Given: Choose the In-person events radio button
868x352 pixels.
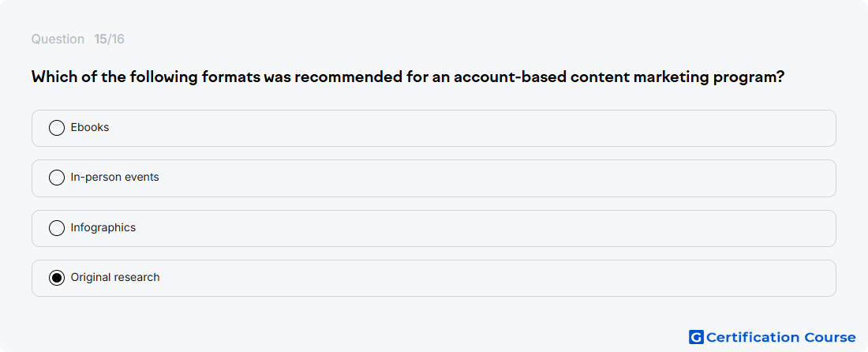Looking at the screenshot, I should click(57, 178).
